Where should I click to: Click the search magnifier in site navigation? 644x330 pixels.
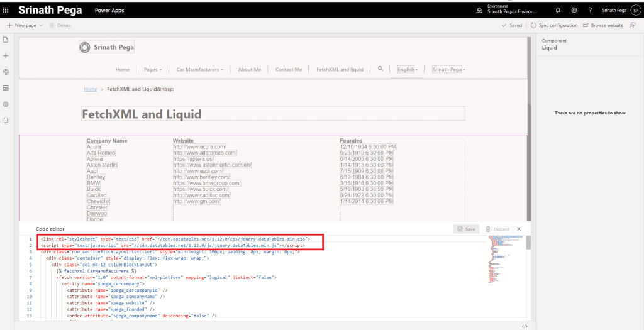tap(380, 69)
